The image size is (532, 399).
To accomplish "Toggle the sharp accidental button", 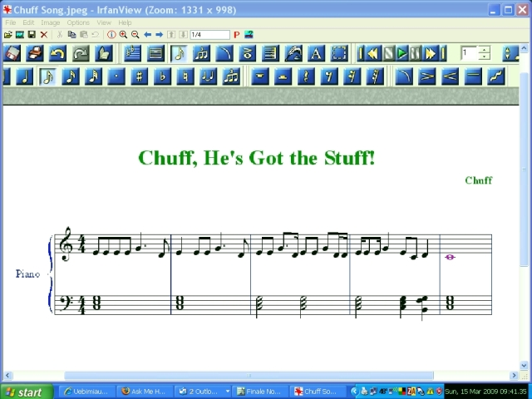I will (140, 76).
